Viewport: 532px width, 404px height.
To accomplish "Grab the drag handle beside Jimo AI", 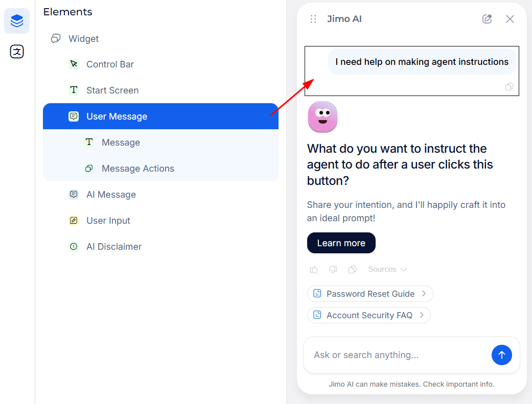I will click(313, 19).
